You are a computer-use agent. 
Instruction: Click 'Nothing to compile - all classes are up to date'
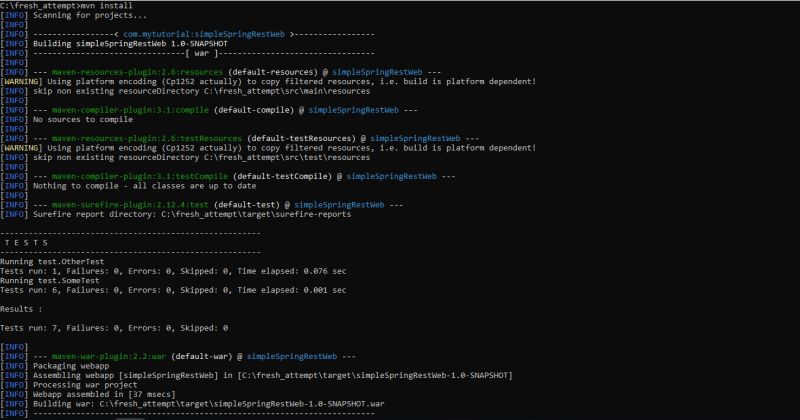144,186
